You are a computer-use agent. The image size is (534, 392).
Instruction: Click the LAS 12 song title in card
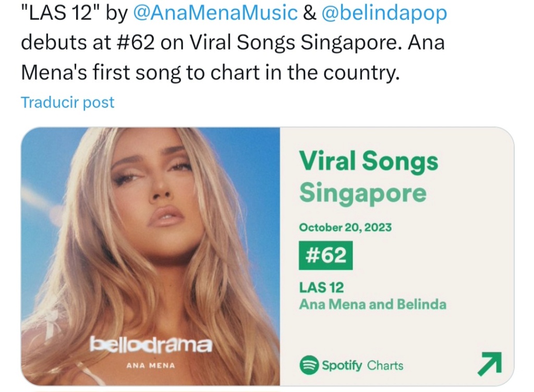(321, 288)
